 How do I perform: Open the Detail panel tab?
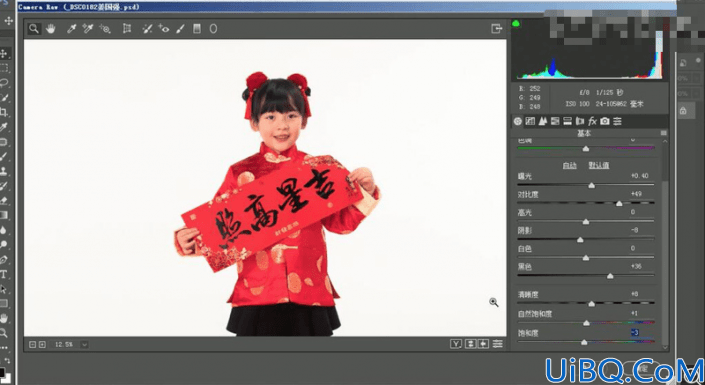[x=543, y=121]
